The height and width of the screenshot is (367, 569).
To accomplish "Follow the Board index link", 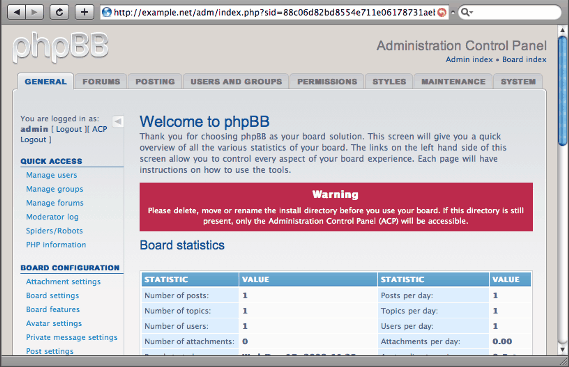I will click(x=524, y=60).
